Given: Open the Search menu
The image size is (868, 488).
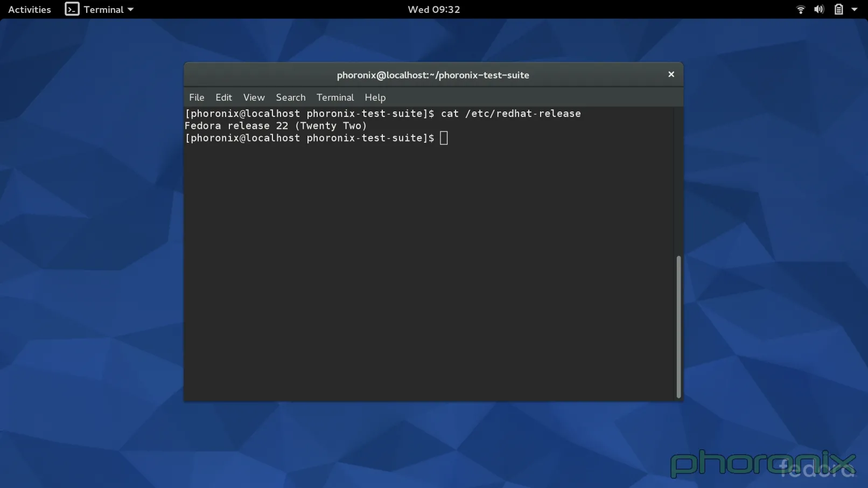Looking at the screenshot, I should tap(290, 97).
